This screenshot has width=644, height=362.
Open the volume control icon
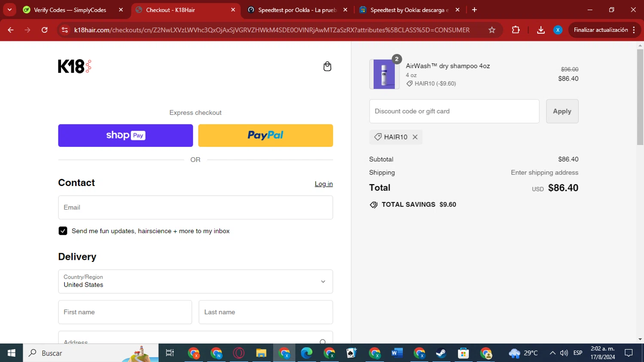564,353
